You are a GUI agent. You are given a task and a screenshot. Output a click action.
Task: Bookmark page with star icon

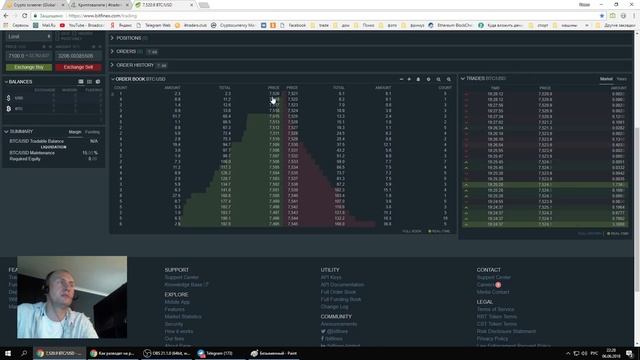click(x=602, y=16)
